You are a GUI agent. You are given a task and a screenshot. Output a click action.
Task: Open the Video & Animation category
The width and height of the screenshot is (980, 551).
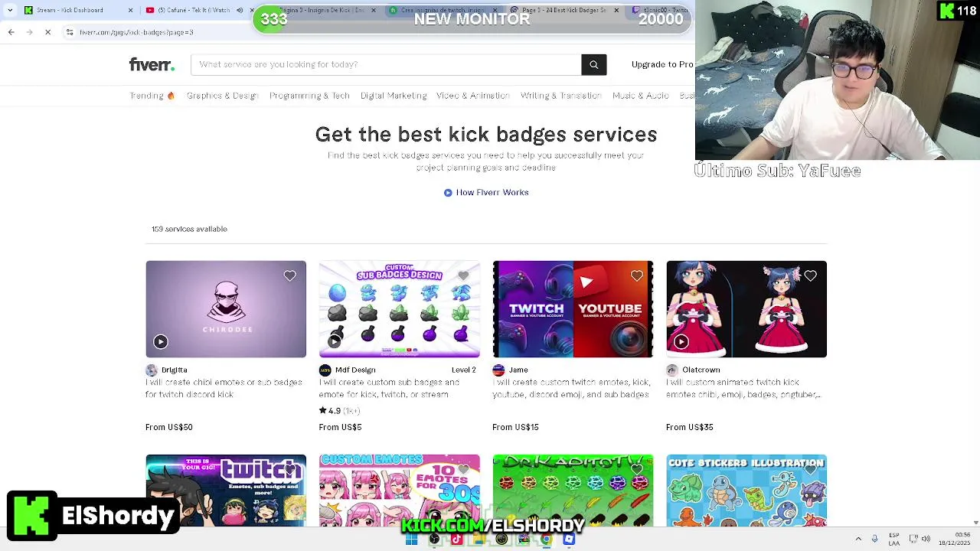(473, 96)
